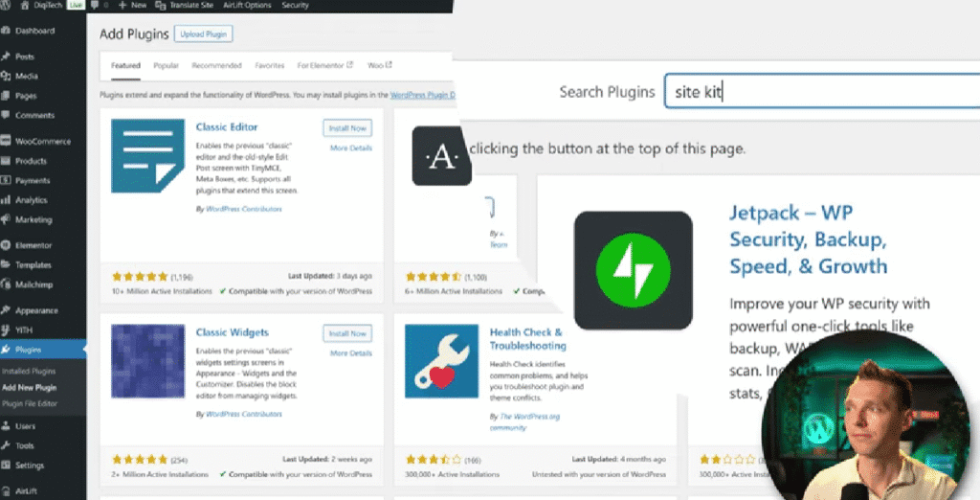980x500 pixels.
Task: Open Health Check & Troubleshooting title link
Action: 528,338
